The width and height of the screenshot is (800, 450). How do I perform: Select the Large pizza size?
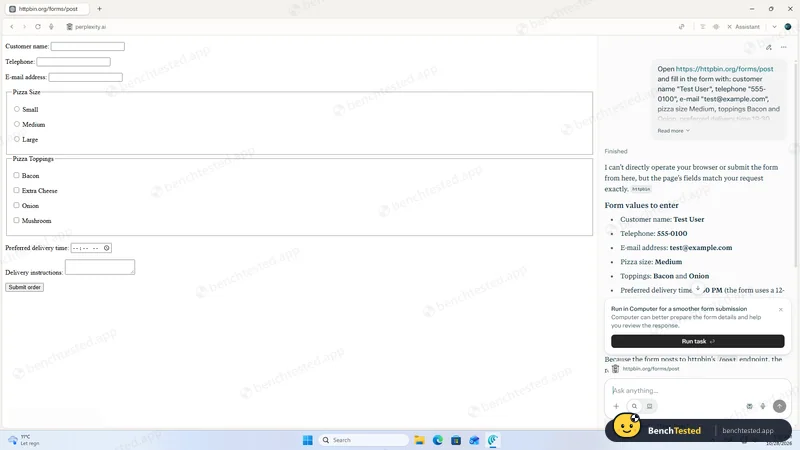click(x=17, y=139)
